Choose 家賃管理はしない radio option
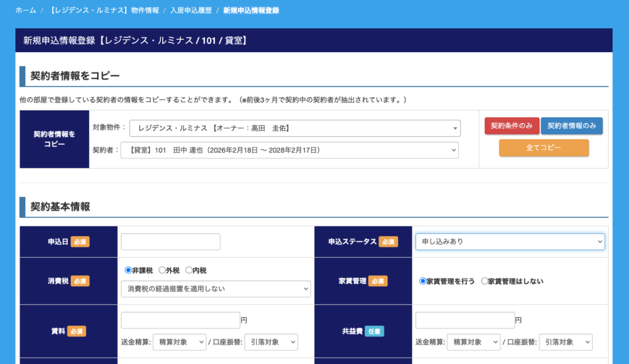 [x=485, y=281]
